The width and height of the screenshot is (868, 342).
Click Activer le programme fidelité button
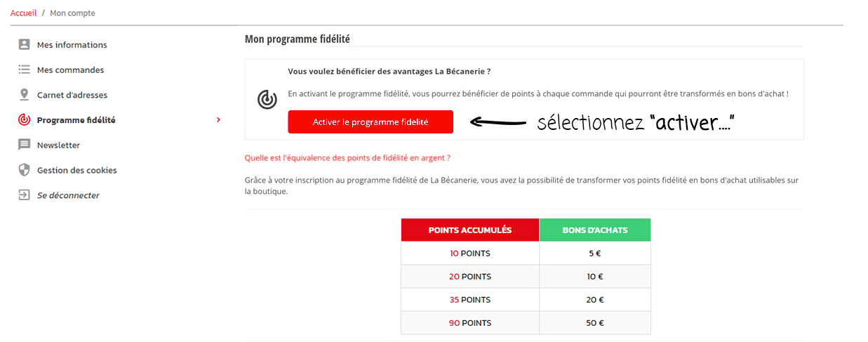370,121
